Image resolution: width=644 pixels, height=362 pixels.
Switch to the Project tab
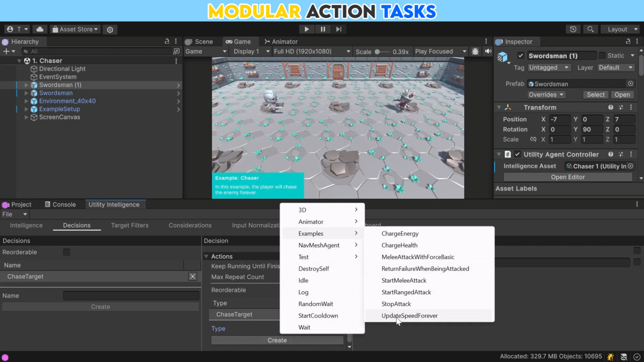(17, 204)
